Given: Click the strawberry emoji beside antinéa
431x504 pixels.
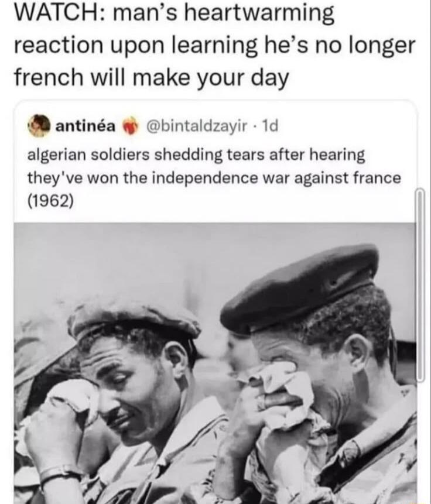Looking at the screenshot, I should click(130, 126).
